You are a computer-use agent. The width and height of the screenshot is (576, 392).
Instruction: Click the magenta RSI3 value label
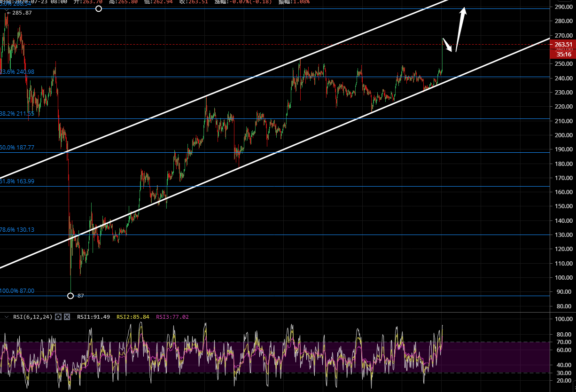pos(172,317)
